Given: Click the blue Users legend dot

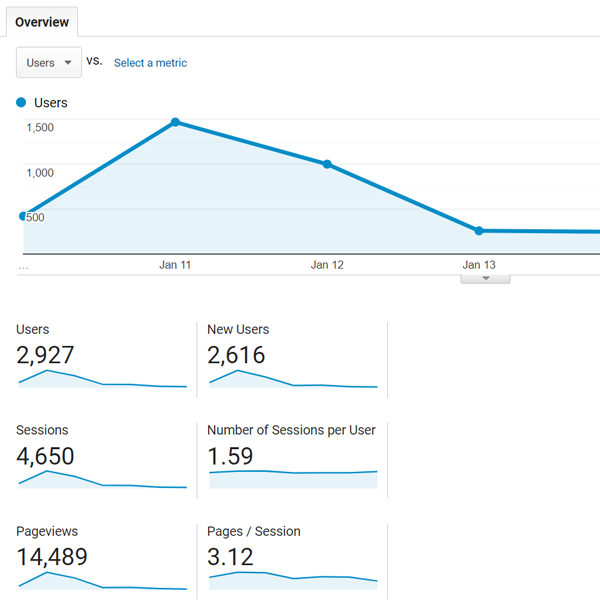Looking at the screenshot, I should (x=22, y=103).
